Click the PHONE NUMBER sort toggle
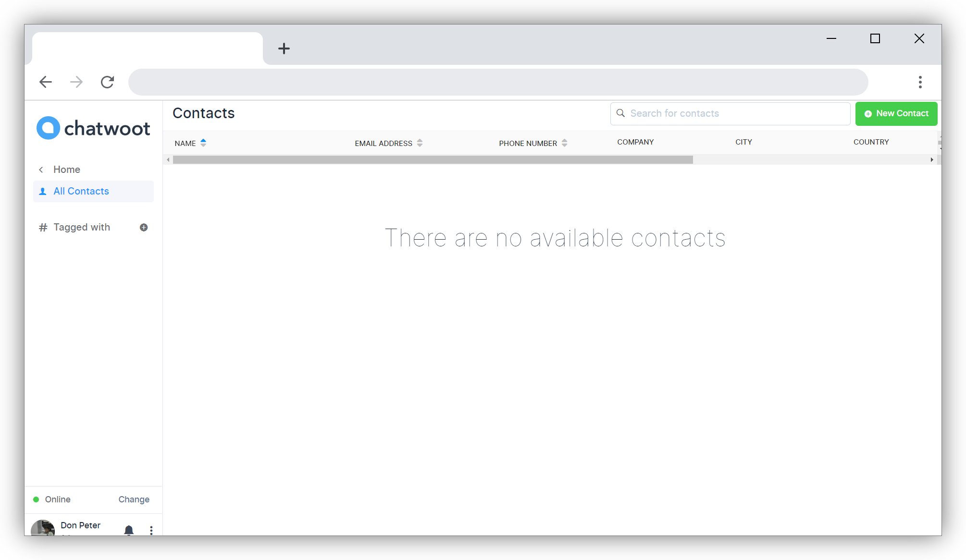 [x=565, y=143]
